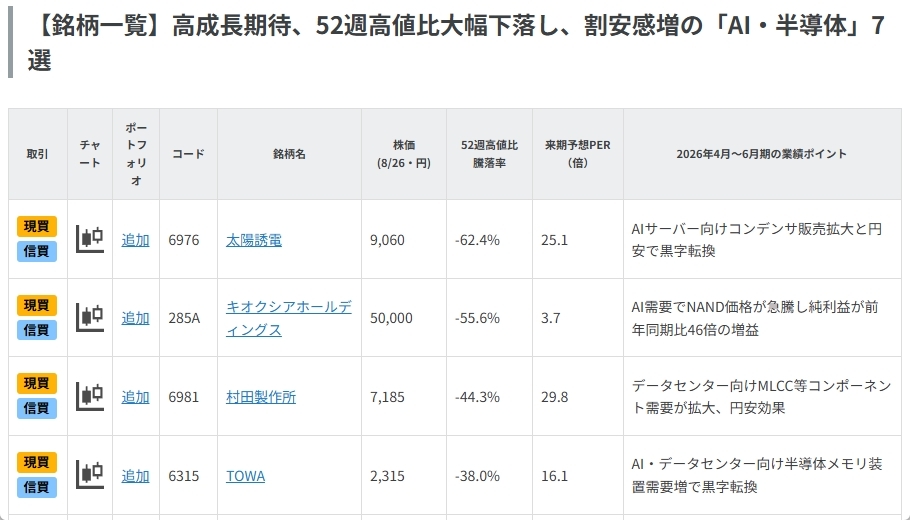Click the -62.4% decline value
910x520 pixels.
coord(477,240)
